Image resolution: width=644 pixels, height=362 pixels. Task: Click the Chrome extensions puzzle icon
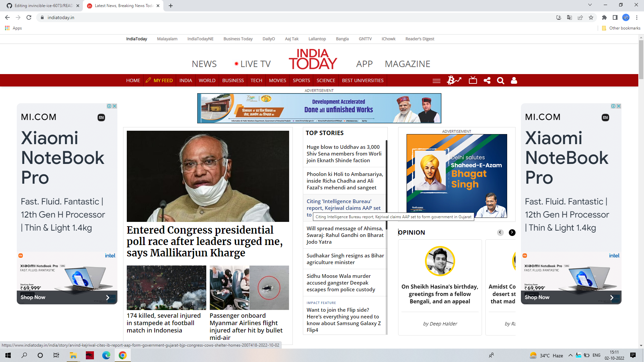point(604,17)
